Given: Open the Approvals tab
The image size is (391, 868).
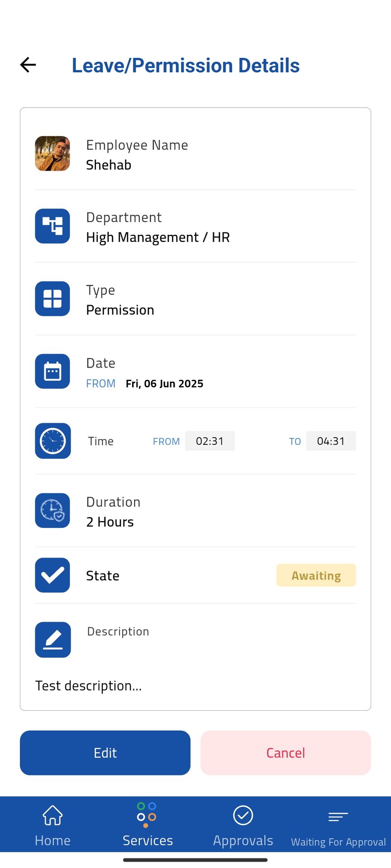Looking at the screenshot, I should [x=243, y=825].
